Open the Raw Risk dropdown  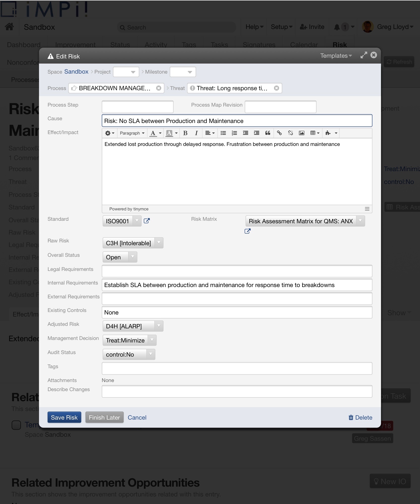pos(133,243)
